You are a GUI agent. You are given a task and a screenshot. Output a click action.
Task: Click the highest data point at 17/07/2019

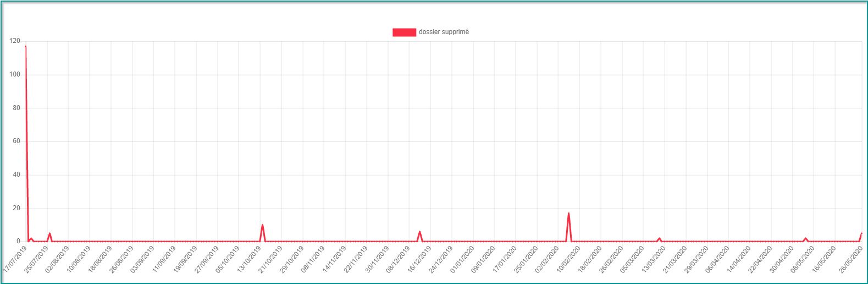coord(25,46)
